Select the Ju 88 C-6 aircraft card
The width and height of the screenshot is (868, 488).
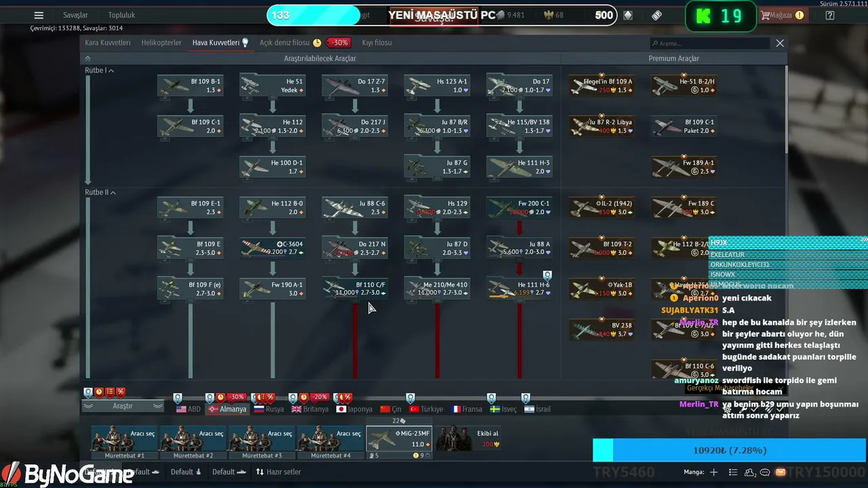pos(355,208)
